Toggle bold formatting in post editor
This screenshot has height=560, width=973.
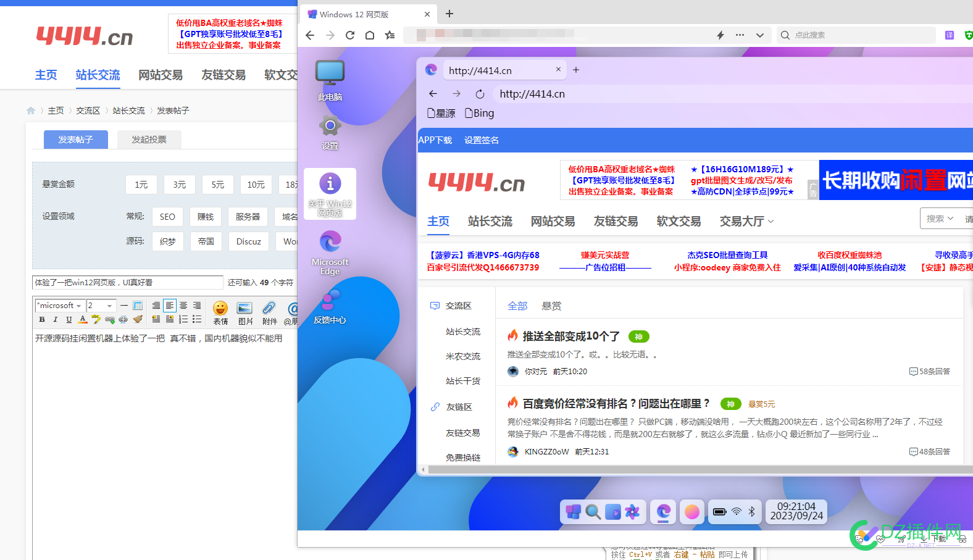42,319
